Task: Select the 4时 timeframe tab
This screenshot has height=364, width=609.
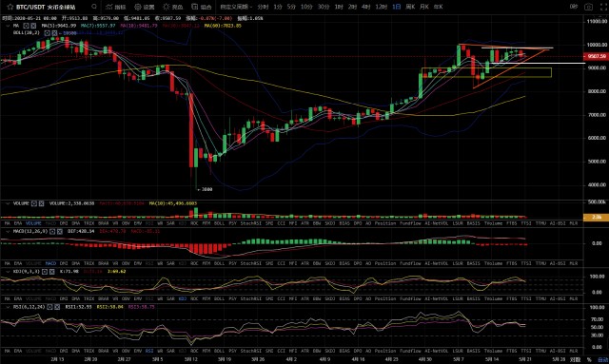Action: coord(365,7)
